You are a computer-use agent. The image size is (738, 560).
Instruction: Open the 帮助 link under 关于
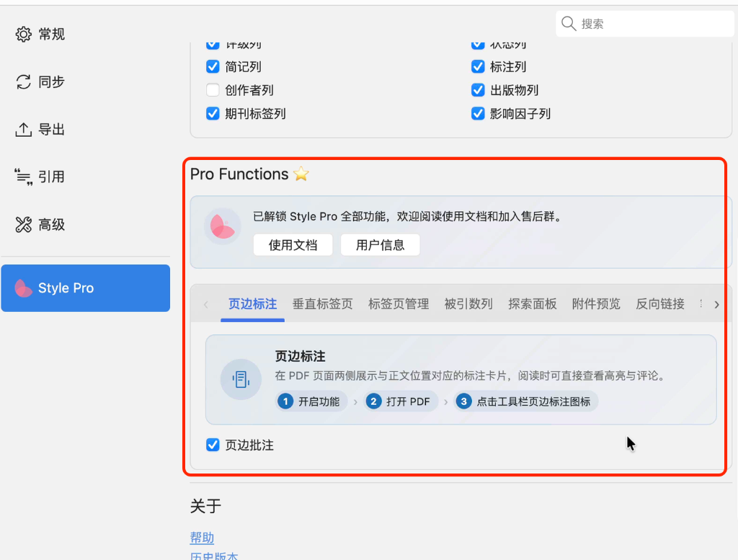coord(202,538)
